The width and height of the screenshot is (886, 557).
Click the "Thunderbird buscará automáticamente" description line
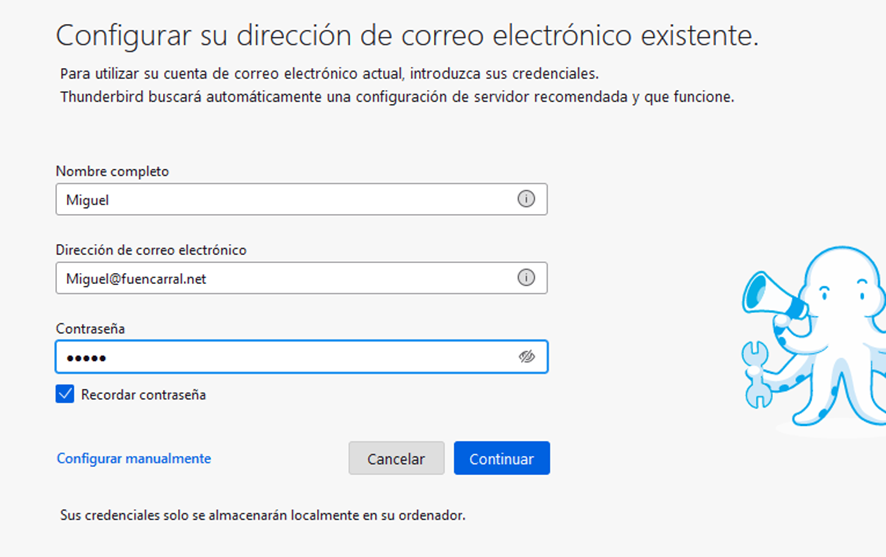pos(397,97)
